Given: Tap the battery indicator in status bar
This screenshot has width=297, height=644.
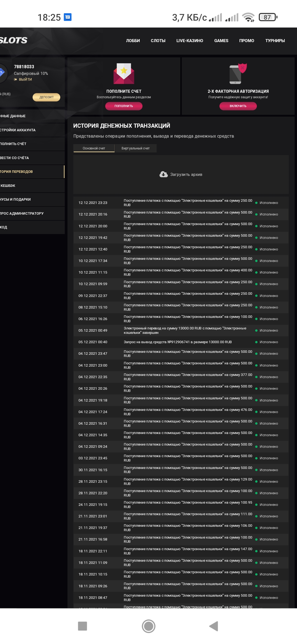Looking at the screenshot, I should pyautogui.click(x=268, y=17).
